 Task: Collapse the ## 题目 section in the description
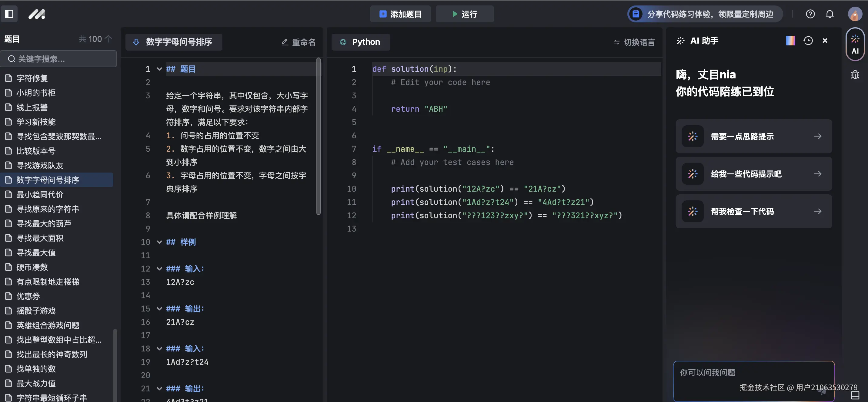159,69
